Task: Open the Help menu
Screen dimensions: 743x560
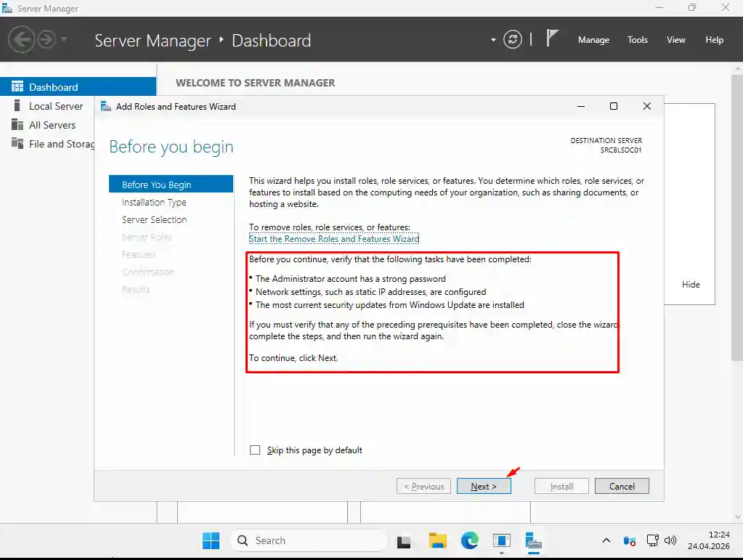Action: [x=714, y=40]
